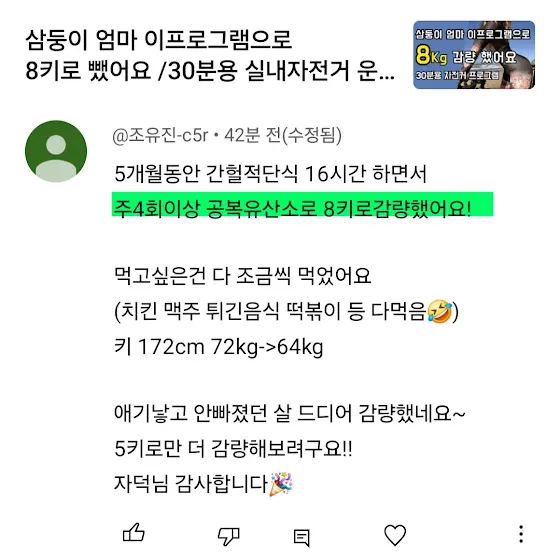The width and height of the screenshot is (560, 560).
Task: Click the 5키로만 더 감량해보려구요 line
Action: pos(233,449)
